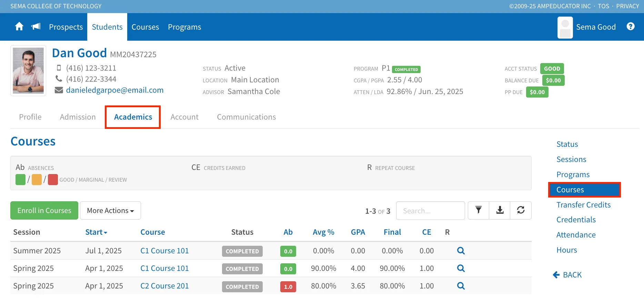Switch to the Admission tab
Image resolution: width=644 pixels, height=304 pixels.
tap(78, 117)
